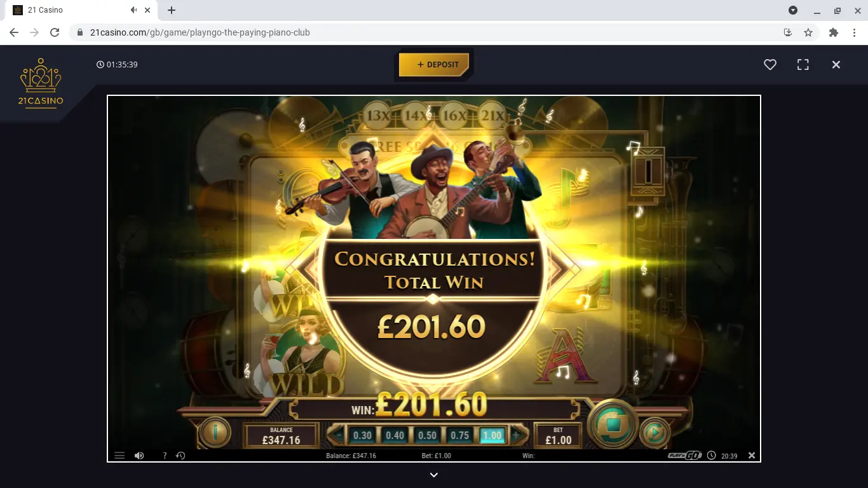Expand the chevron below the game

[434, 475]
